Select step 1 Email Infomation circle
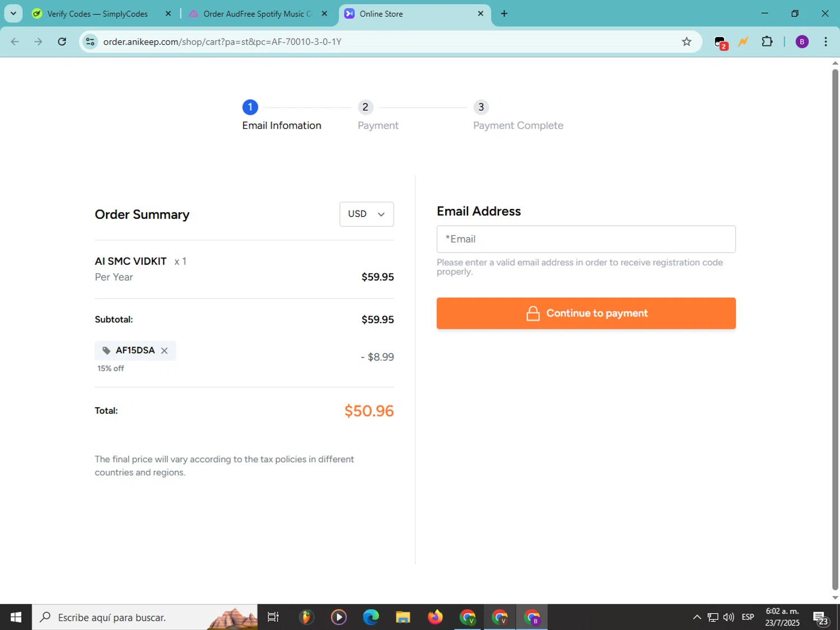Image resolution: width=840 pixels, height=630 pixels. (x=250, y=107)
